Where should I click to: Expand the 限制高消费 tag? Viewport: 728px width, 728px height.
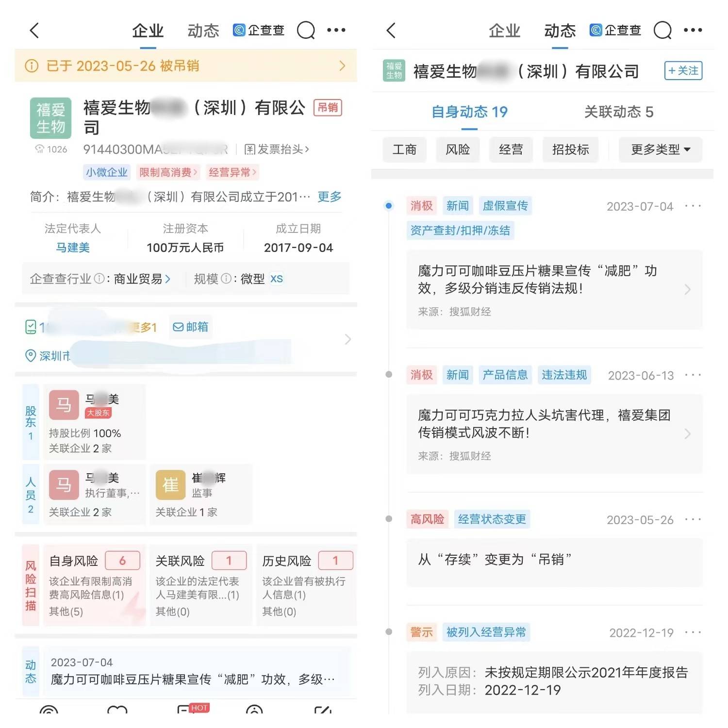coord(168,172)
